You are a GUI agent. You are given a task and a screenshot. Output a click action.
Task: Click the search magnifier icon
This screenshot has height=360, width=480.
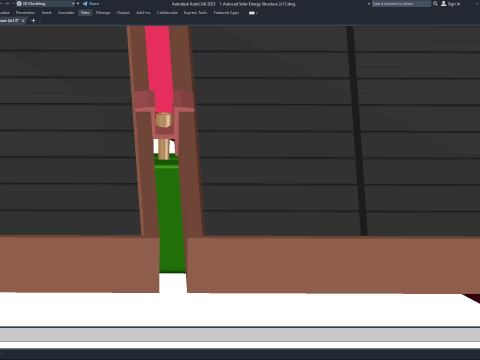click(435, 4)
